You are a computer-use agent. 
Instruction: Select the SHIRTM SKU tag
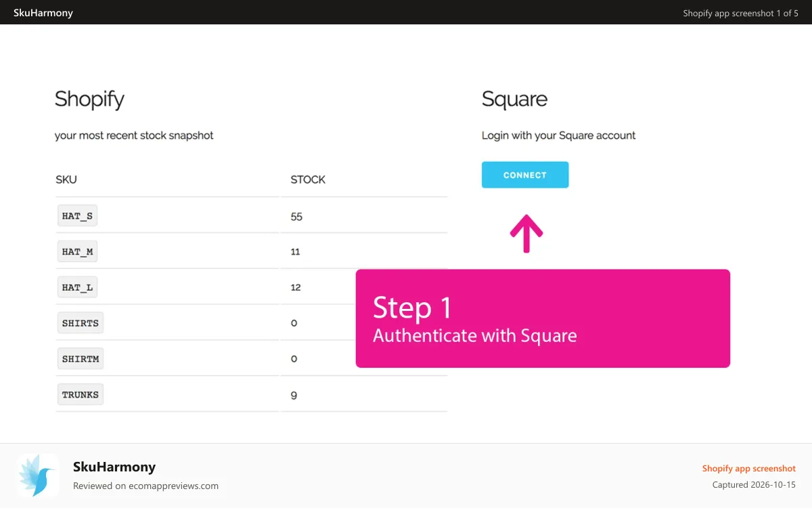coord(81,358)
